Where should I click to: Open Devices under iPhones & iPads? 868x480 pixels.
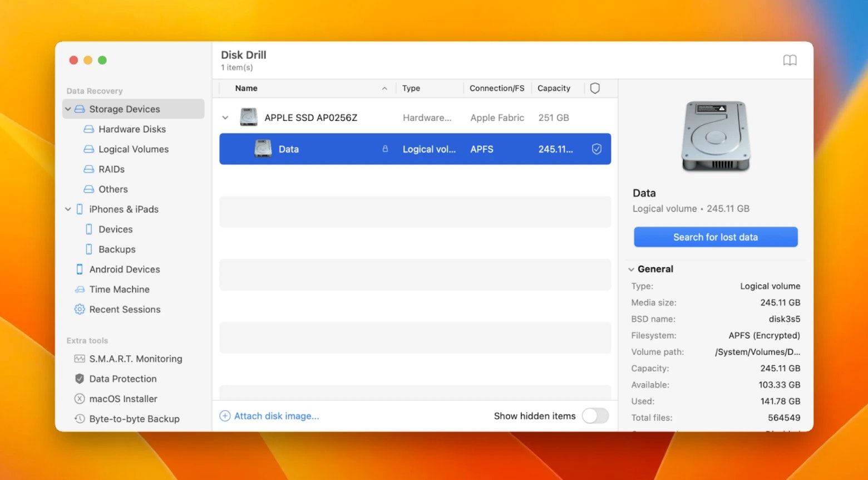[115, 229]
